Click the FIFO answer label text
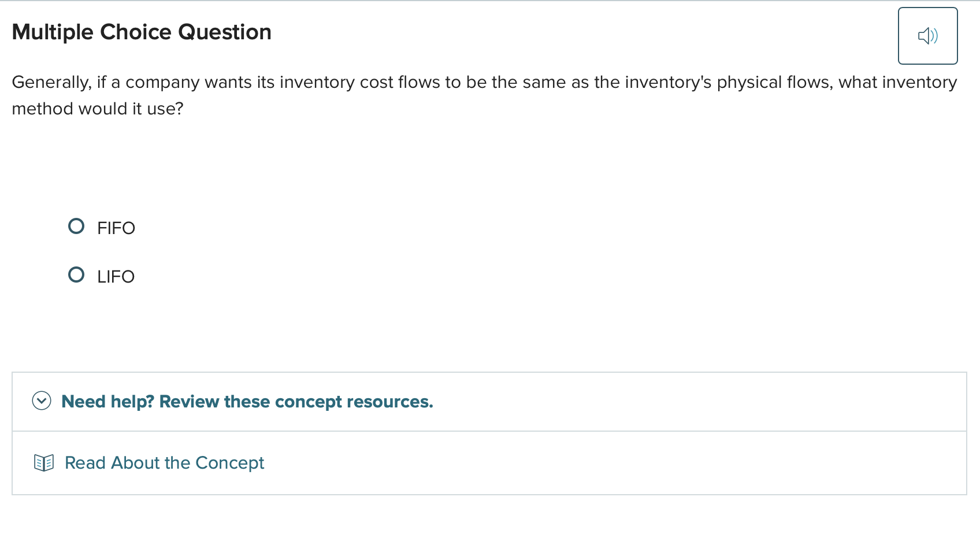Image resolution: width=980 pixels, height=534 pixels. click(x=116, y=228)
